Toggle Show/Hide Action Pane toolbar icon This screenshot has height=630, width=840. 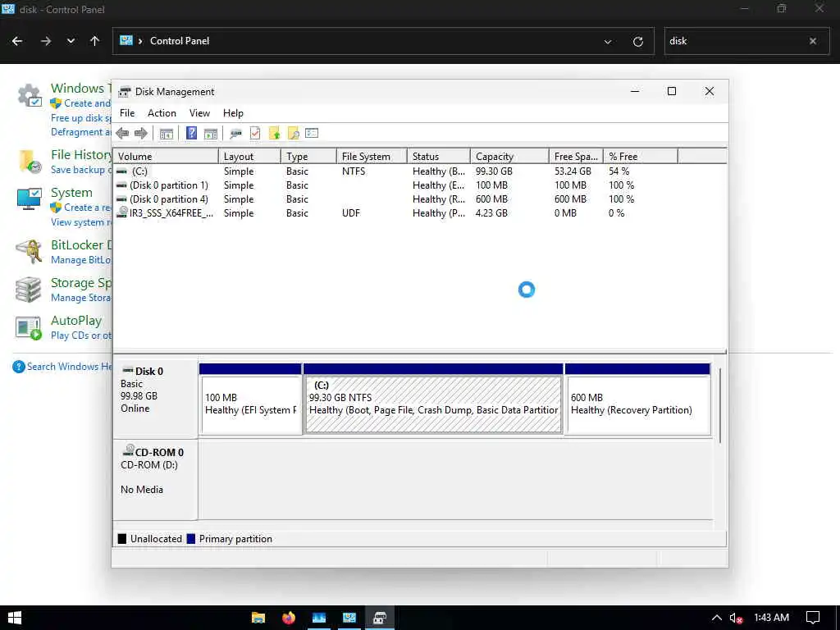211,134
